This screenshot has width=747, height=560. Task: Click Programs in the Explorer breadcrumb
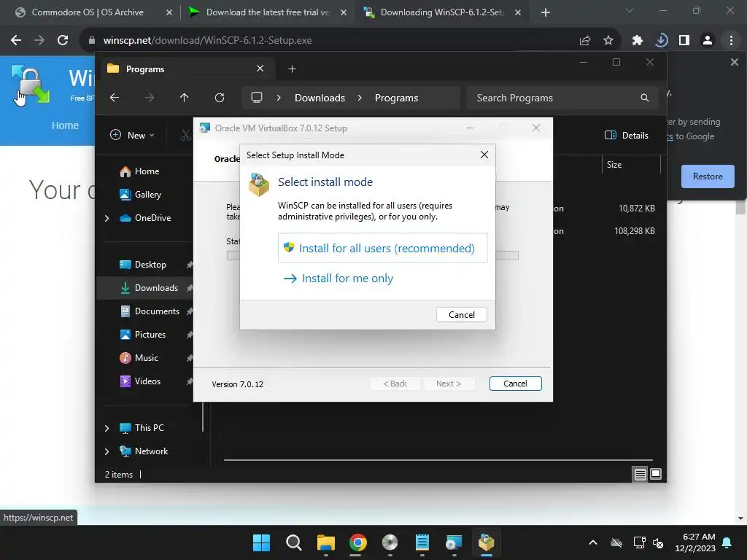(396, 98)
